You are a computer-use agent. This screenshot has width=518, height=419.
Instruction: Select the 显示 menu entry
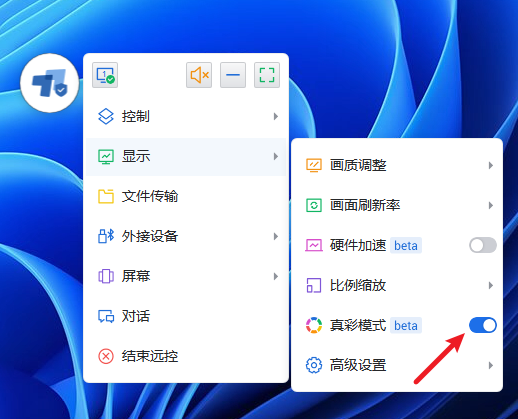[x=186, y=156]
